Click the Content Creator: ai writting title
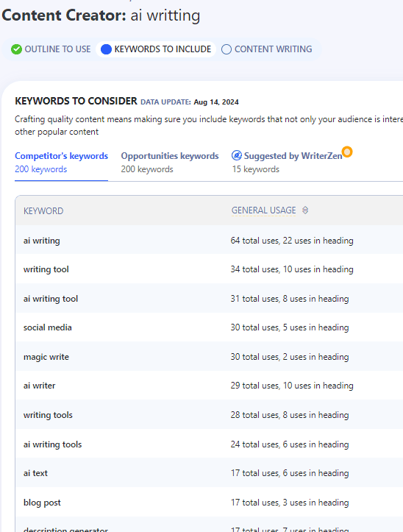Viewport: 403px width, 532px height. (x=101, y=15)
